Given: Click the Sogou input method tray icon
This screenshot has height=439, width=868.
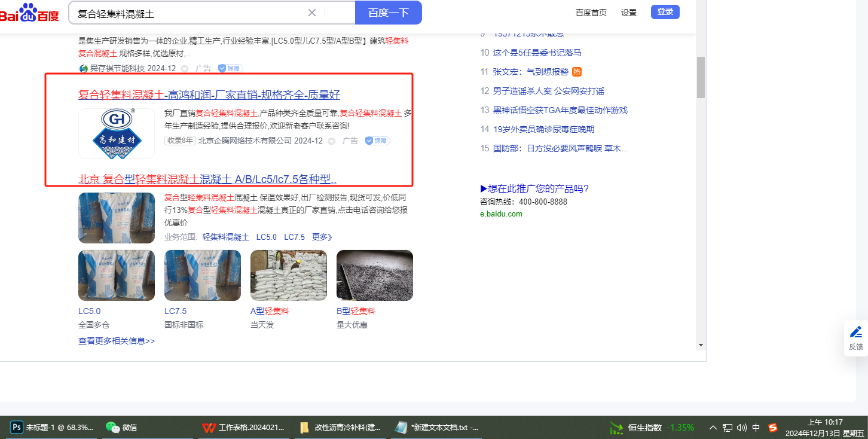Looking at the screenshot, I should [773, 428].
